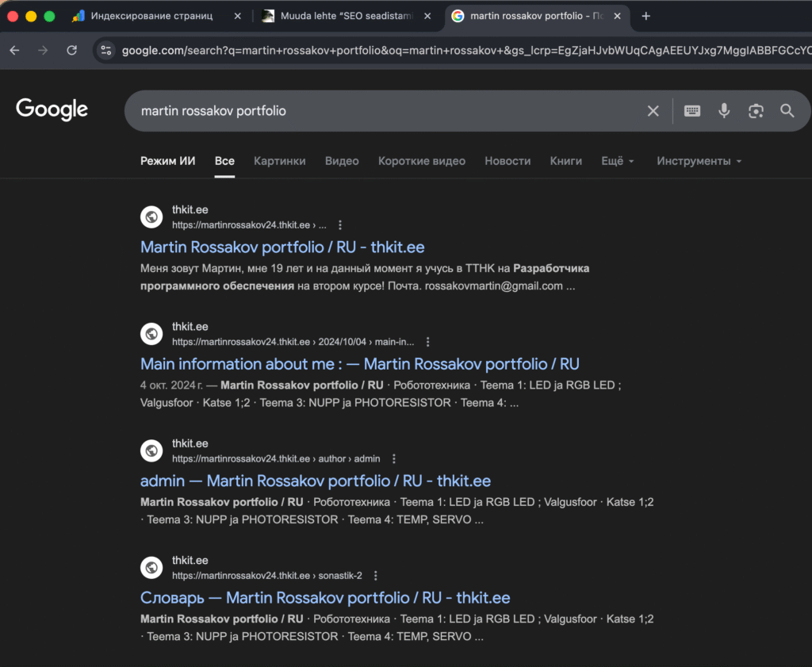Start voice search with the microphone icon

(724, 111)
